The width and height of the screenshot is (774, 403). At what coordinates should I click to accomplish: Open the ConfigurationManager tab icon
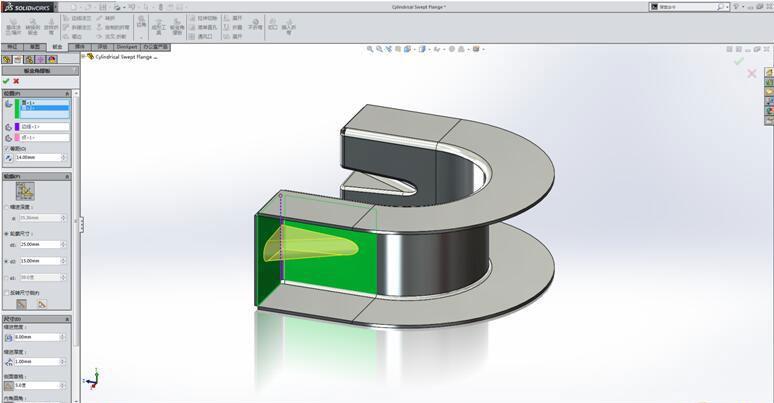pos(29,59)
